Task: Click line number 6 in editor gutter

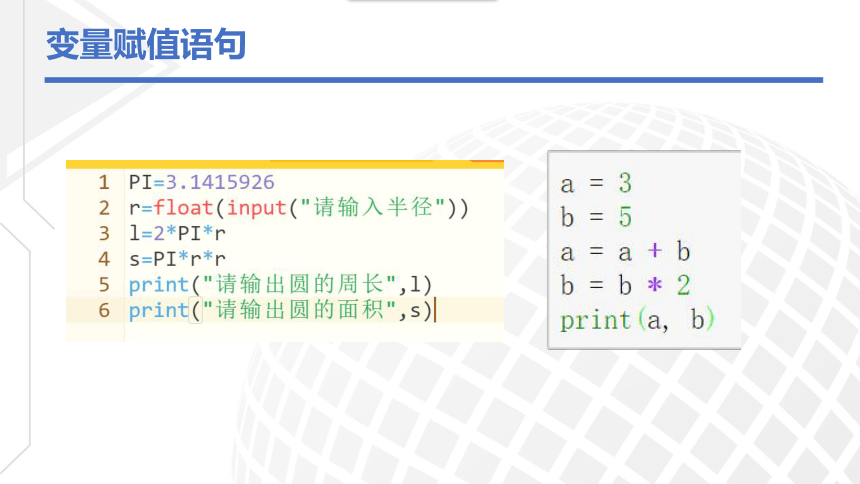Action: (104, 310)
